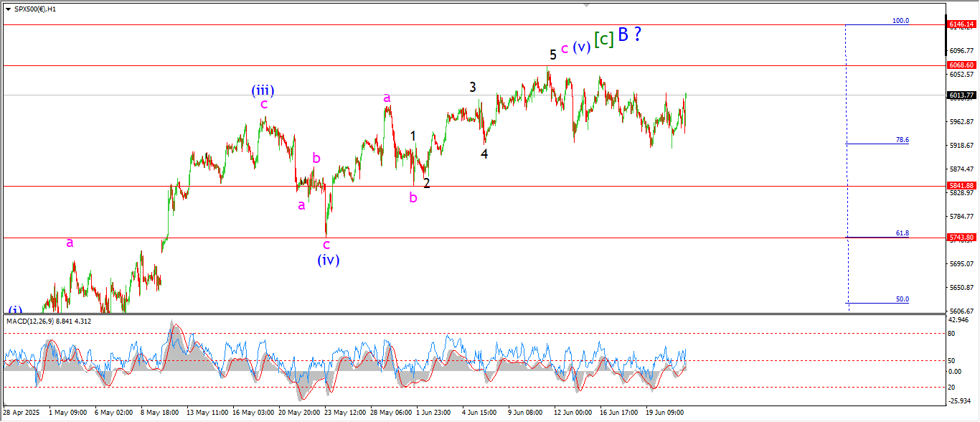Click the current price 6013.77 label

click(961, 95)
